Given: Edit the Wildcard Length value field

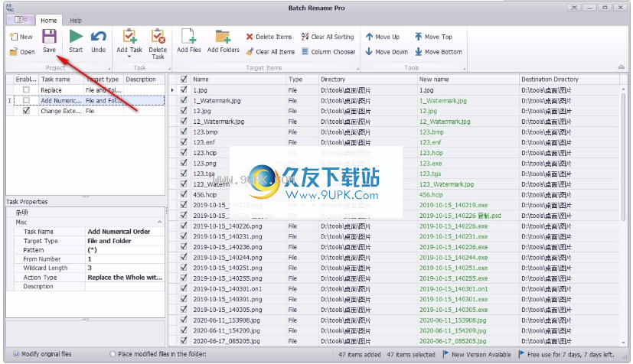Looking at the screenshot, I should click(x=125, y=268).
